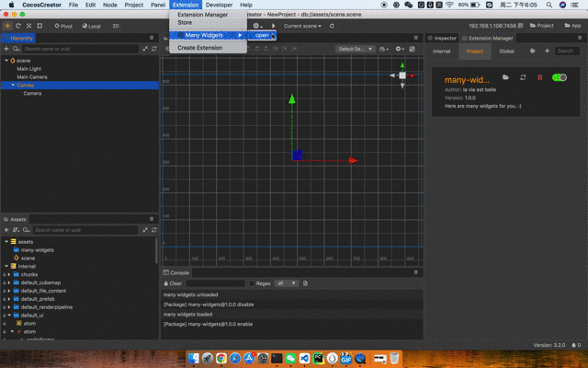Click the add node plus icon in Hierarchy
The width and height of the screenshot is (588, 368).
6,49
